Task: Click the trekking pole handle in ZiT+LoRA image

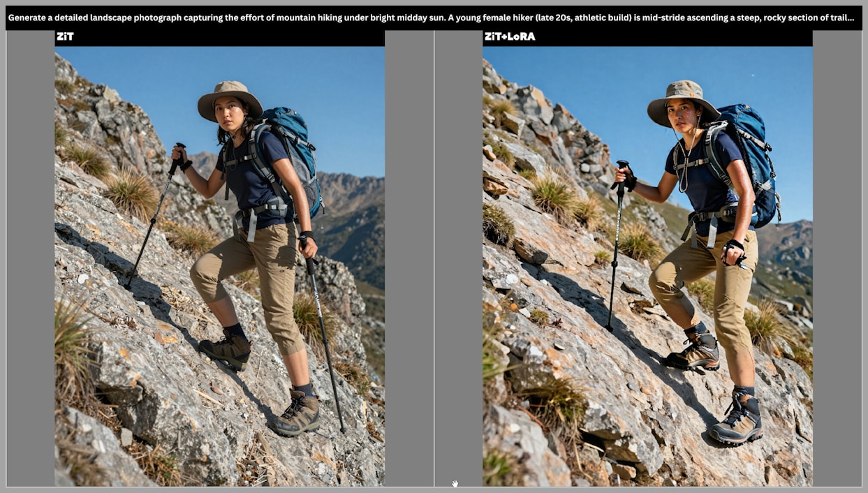Action: [623, 173]
